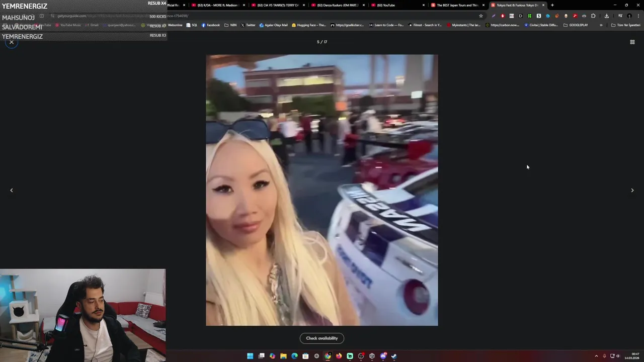Open the Hugging Face bookmark
Image resolution: width=644 pixels, height=362 pixels.
tap(309, 25)
